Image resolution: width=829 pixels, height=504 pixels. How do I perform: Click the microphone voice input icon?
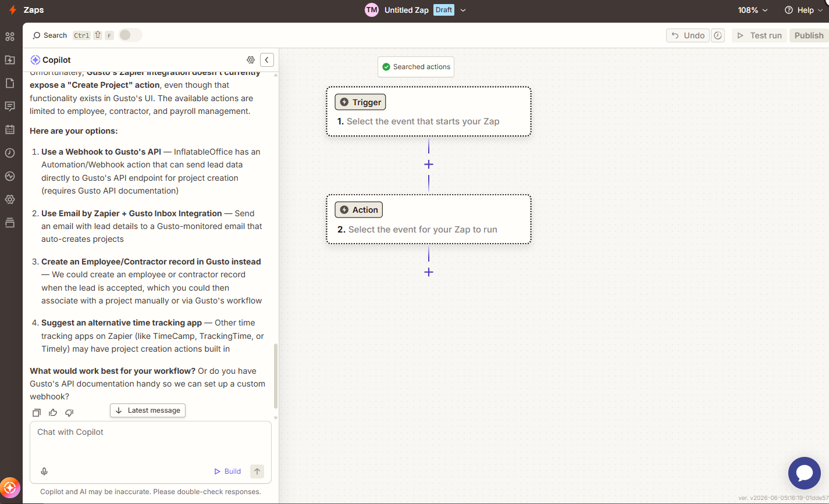[x=44, y=471]
